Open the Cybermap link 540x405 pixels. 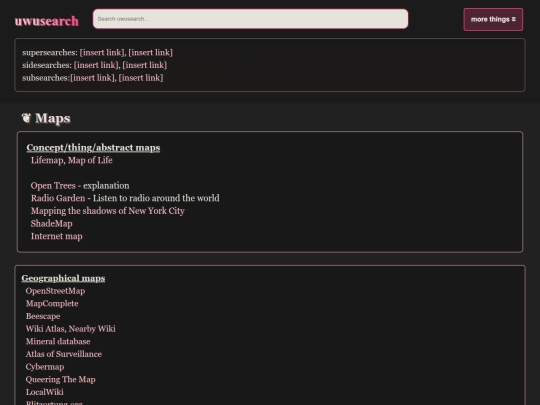(x=45, y=367)
